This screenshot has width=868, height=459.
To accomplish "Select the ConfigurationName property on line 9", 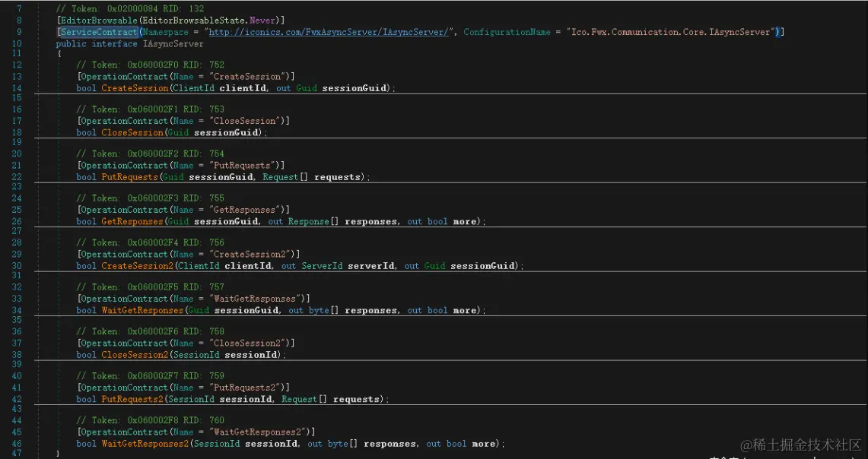I will point(507,32).
